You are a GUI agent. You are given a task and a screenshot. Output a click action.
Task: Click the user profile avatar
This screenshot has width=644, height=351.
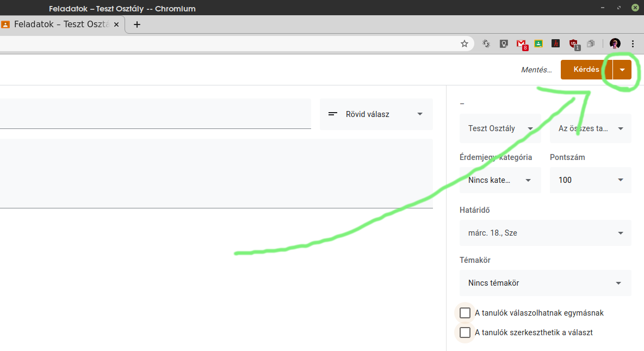[x=615, y=44]
